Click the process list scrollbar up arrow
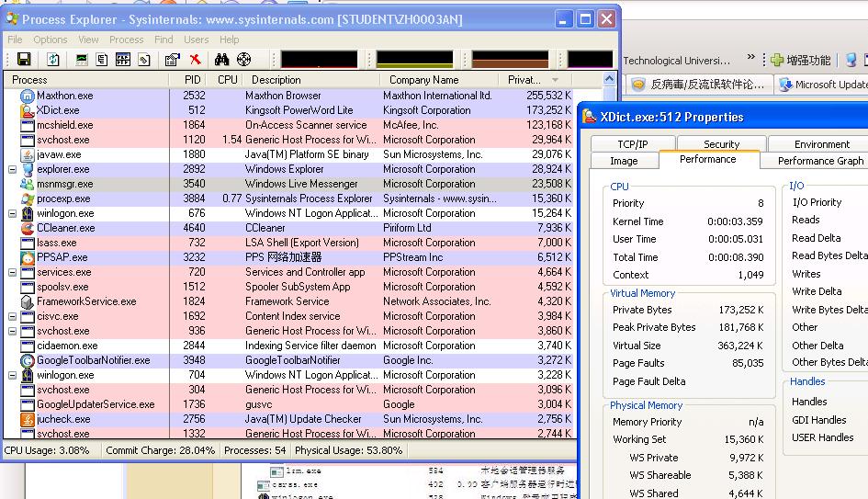 coord(609,80)
